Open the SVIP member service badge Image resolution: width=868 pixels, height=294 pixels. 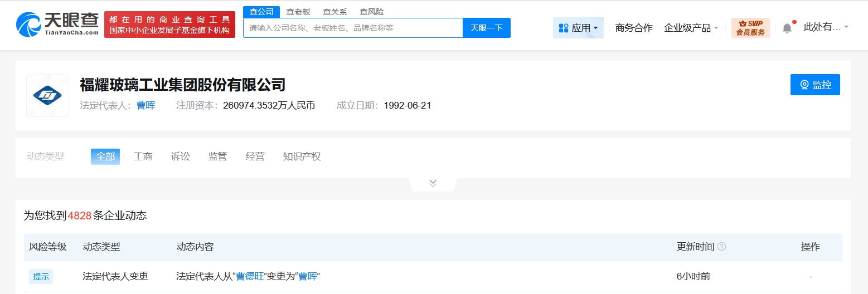pyautogui.click(x=750, y=28)
